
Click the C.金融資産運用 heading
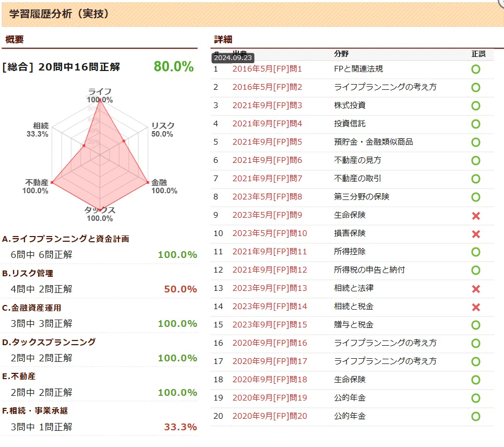[x=31, y=308]
